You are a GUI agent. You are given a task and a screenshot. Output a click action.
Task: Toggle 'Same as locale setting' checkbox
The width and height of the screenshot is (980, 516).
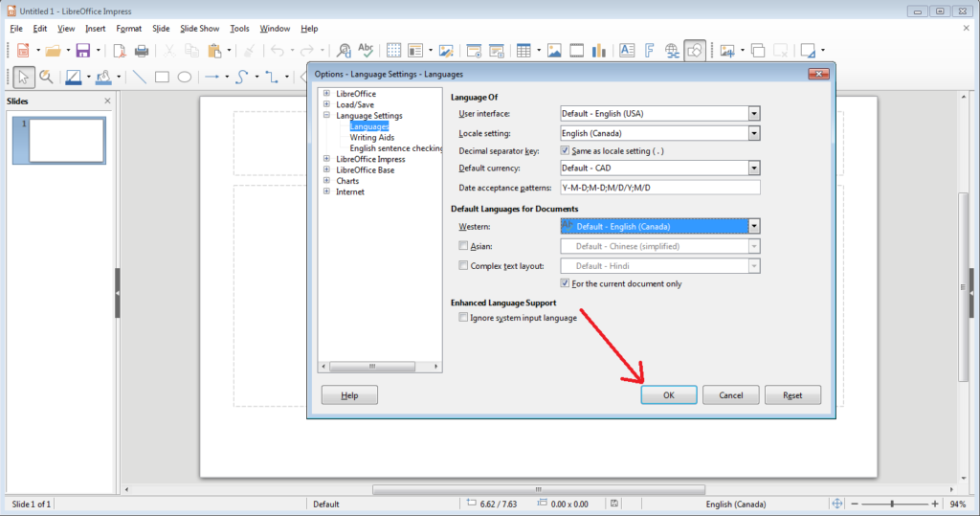tap(566, 151)
